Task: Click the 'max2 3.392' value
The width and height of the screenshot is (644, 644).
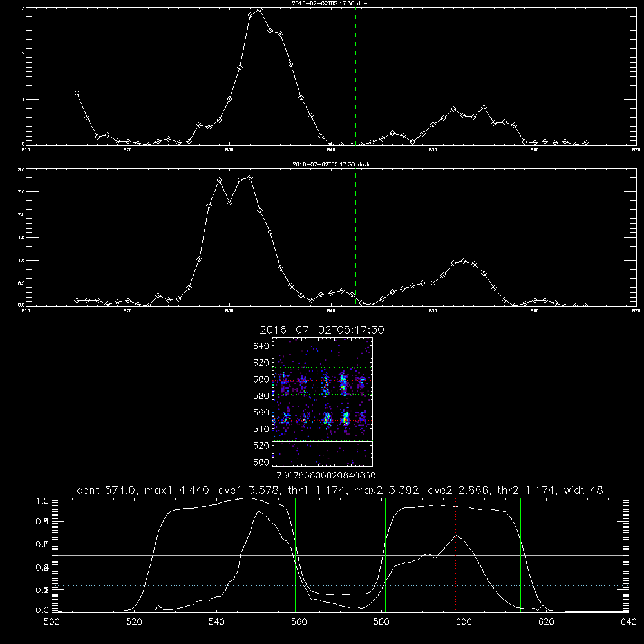Action: click(386, 490)
